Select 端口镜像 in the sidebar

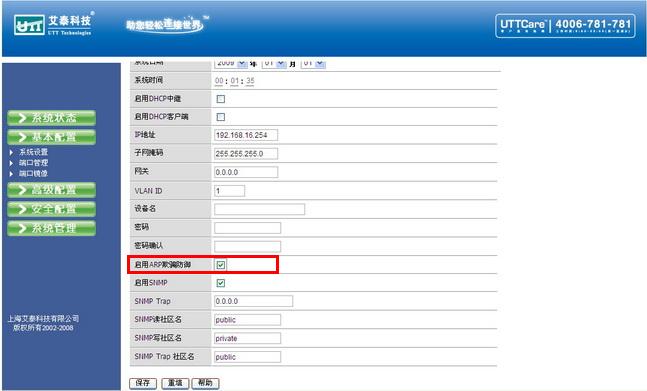click(x=33, y=174)
